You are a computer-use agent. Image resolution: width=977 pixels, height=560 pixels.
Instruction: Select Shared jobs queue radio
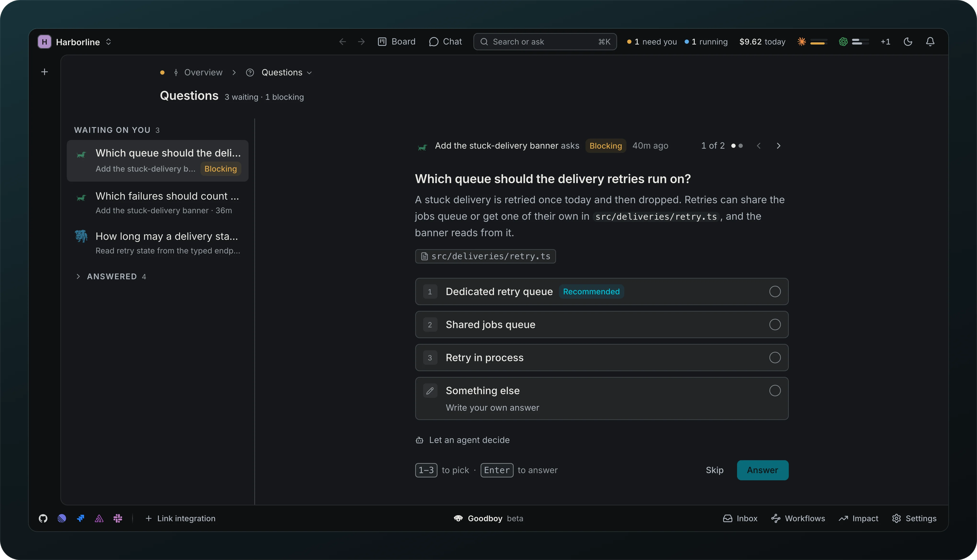(775, 325)
